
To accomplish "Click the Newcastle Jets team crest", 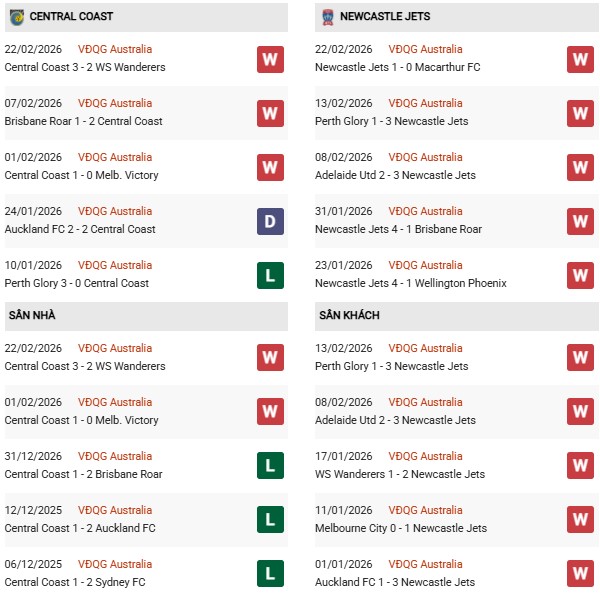I will 327,17.
